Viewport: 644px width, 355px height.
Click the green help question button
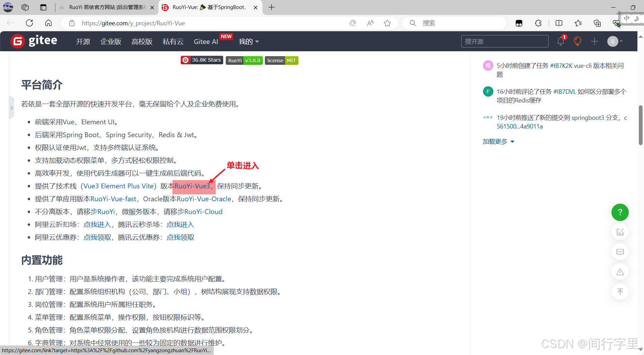(620, 212)
